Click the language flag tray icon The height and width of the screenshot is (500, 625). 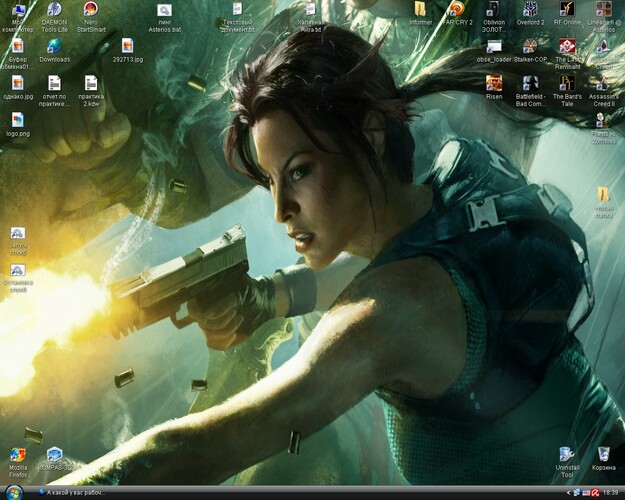(586, 493)
